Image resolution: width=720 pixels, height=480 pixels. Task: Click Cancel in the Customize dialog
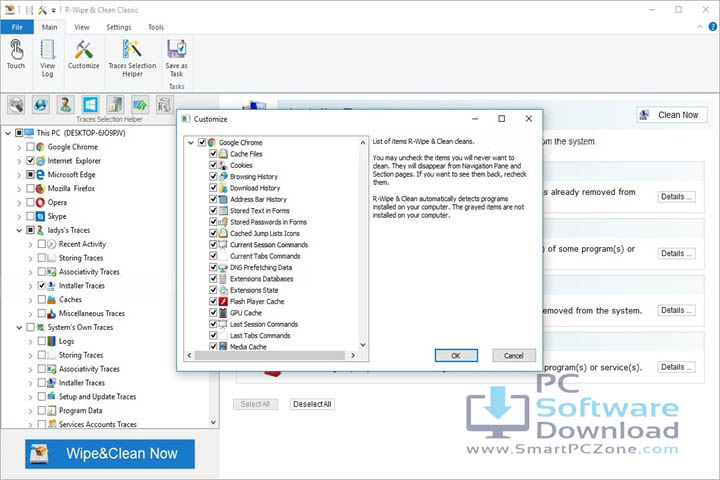tap(513, 356)
